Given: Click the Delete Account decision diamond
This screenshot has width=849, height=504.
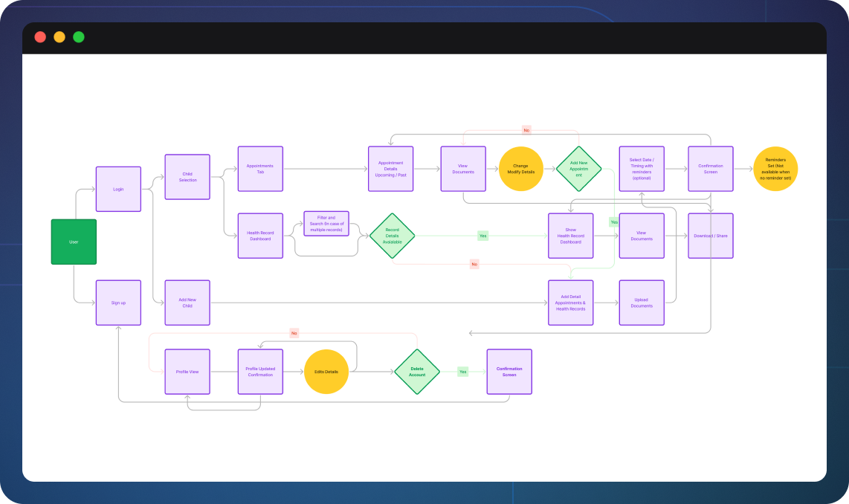Looking at the screenshot, I should point(416,372).
